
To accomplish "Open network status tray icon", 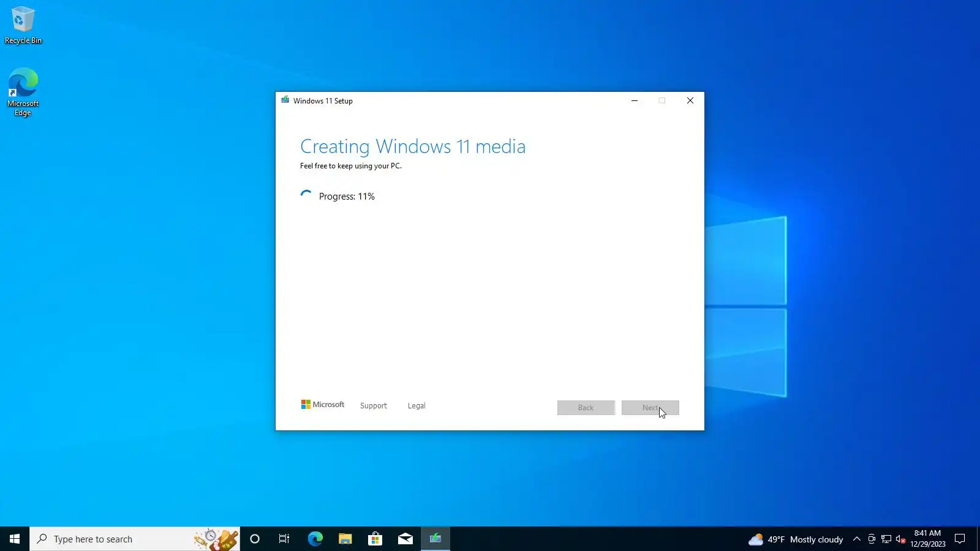I will tap(886, 539).
